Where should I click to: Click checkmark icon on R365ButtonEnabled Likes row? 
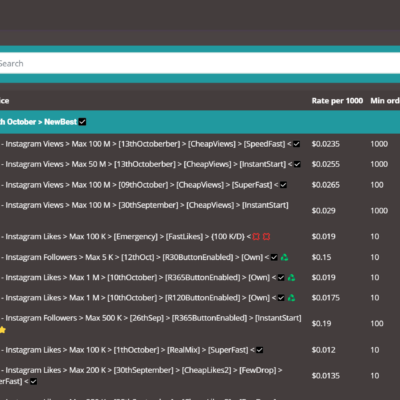coord(281,278)
